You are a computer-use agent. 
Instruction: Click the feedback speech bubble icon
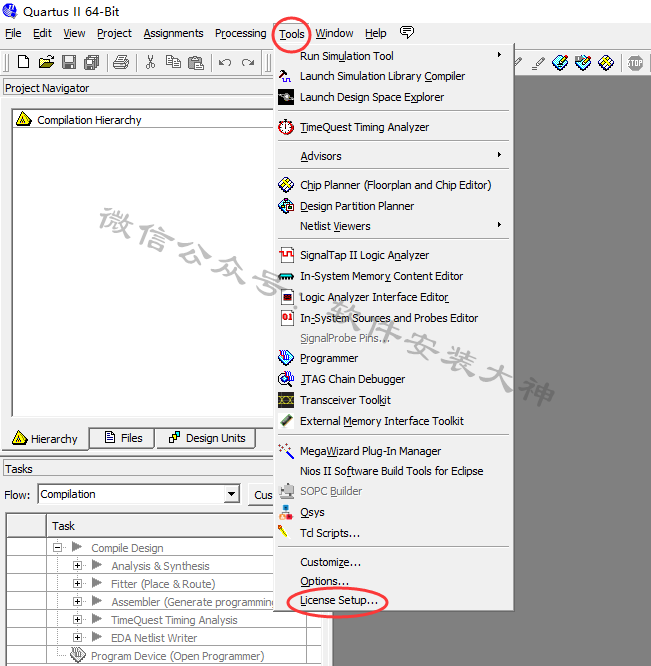coord(407,32)
